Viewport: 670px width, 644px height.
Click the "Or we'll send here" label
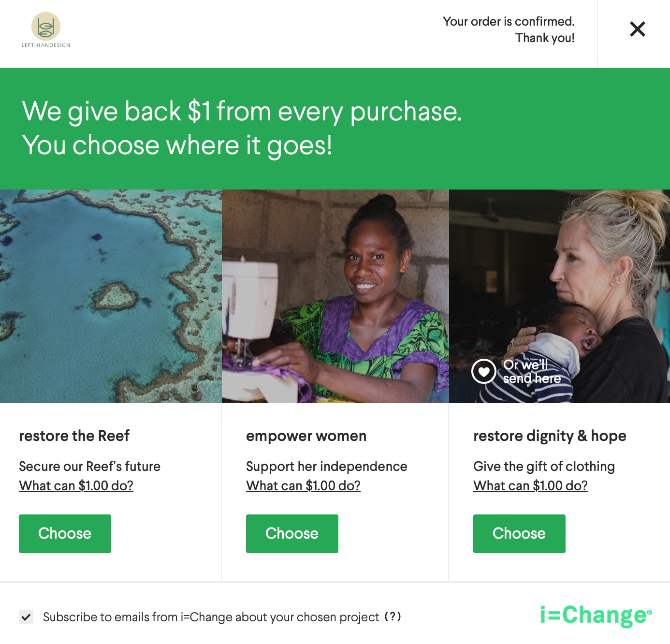coord(532,371)
